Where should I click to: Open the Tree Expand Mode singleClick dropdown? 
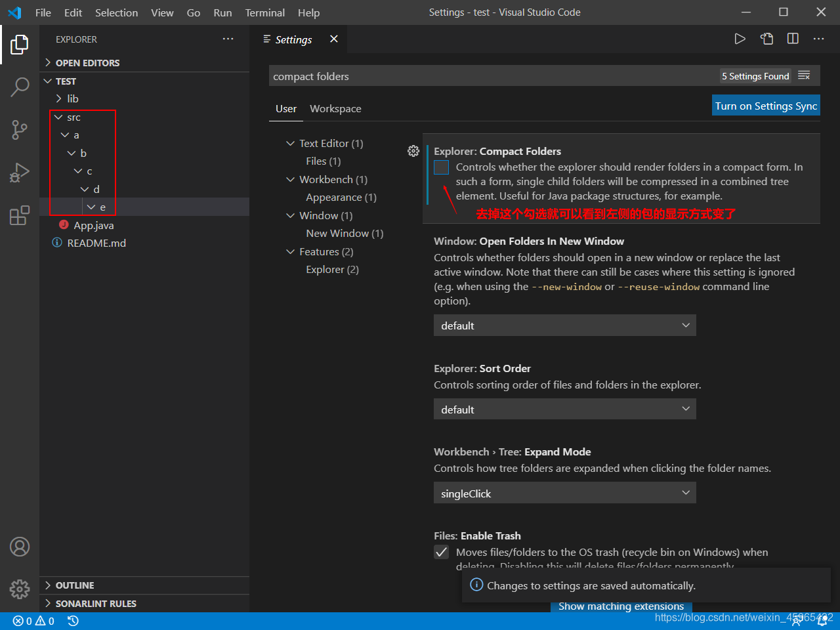[564, 493]
